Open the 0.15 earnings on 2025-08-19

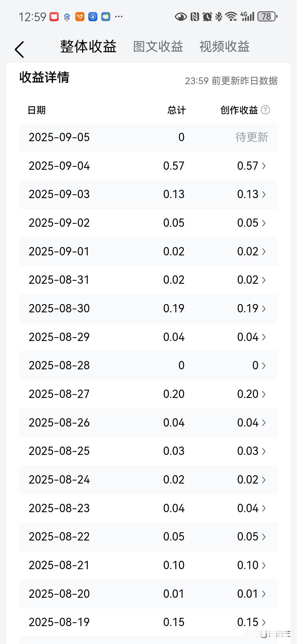coord(252,622)
